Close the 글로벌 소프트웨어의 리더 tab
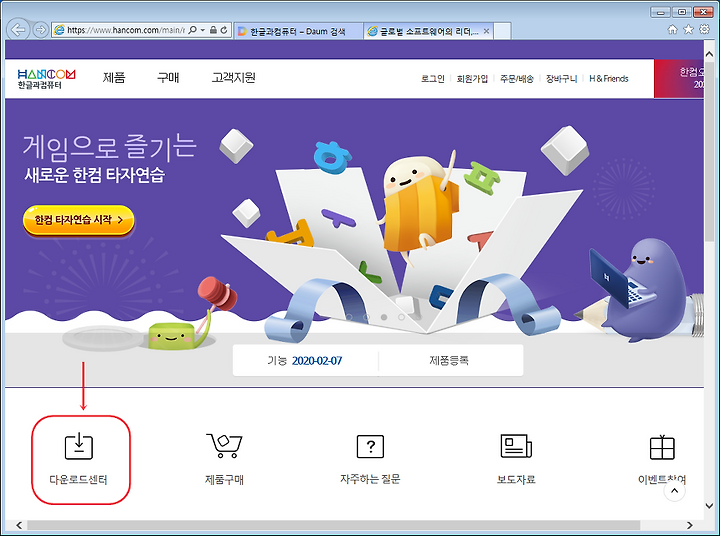The image size is (720, 536). (486, 31)
